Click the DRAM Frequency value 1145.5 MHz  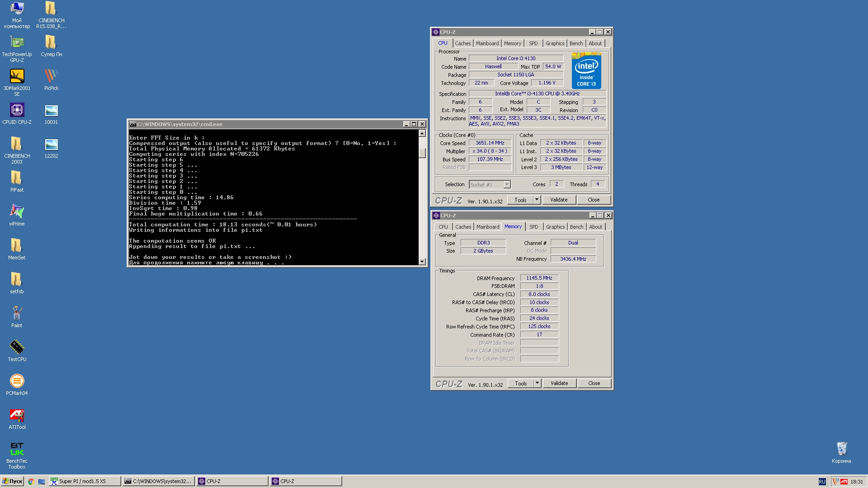point(539,278)
